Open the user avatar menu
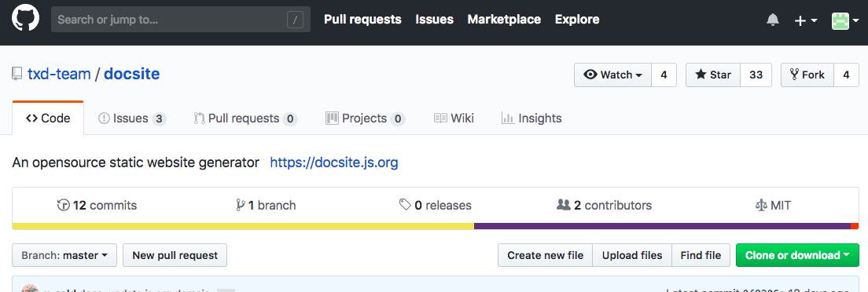Screen dimensions: 868x292 845,20
